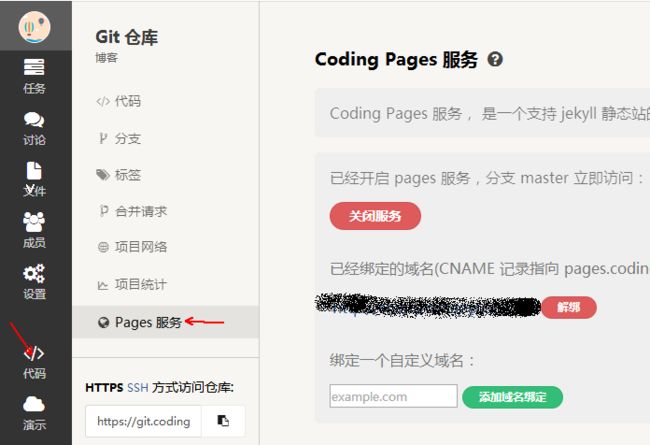Copy repository URL with clipboard icon

(x=223, y=421)
